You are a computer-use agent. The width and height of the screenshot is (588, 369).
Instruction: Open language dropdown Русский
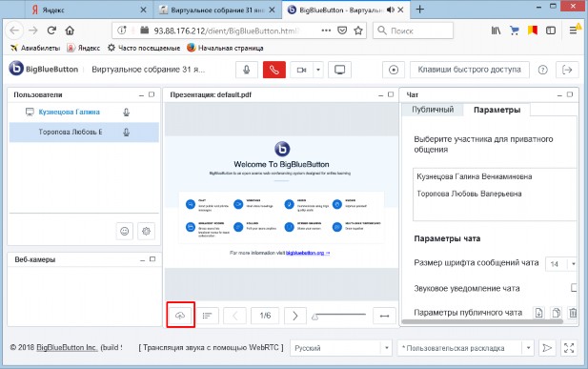coord(341,348)
